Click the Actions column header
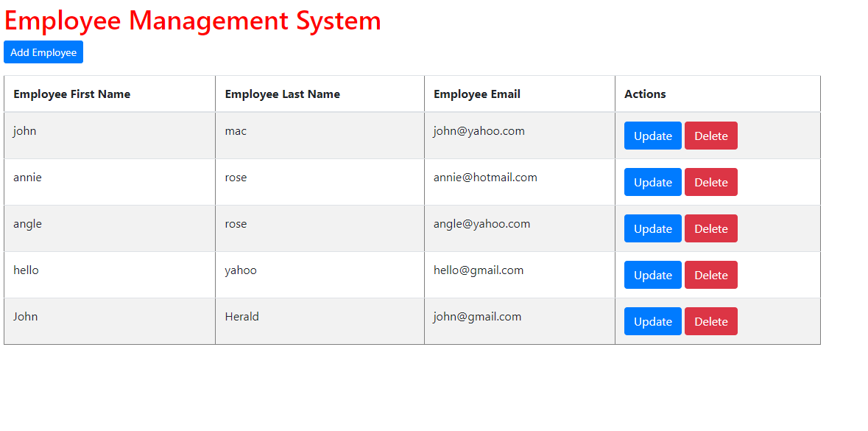This screenshot has height=431, width=868. [645, 94]
